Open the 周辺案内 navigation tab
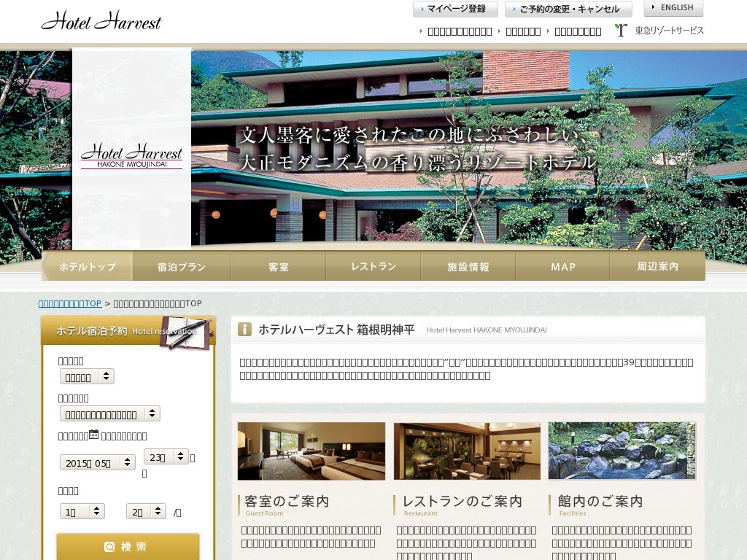Image resolution: width=747 pixels, height=560 pixels. point(657,266)
